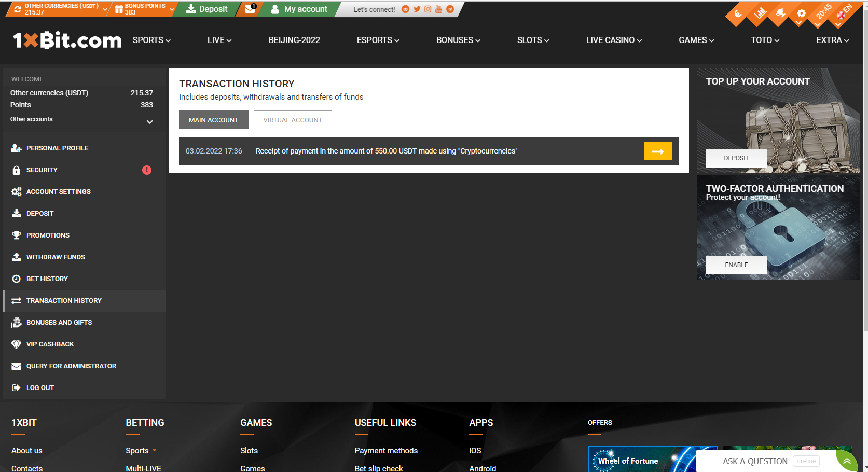Expand the Other Currencies balance dropdown

tap(105, 9)
